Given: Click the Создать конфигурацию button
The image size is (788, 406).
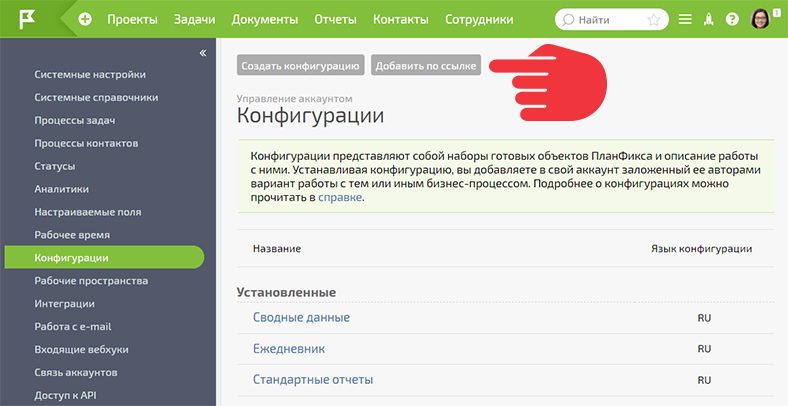Looking at the screenshot, I should point(301,65).
